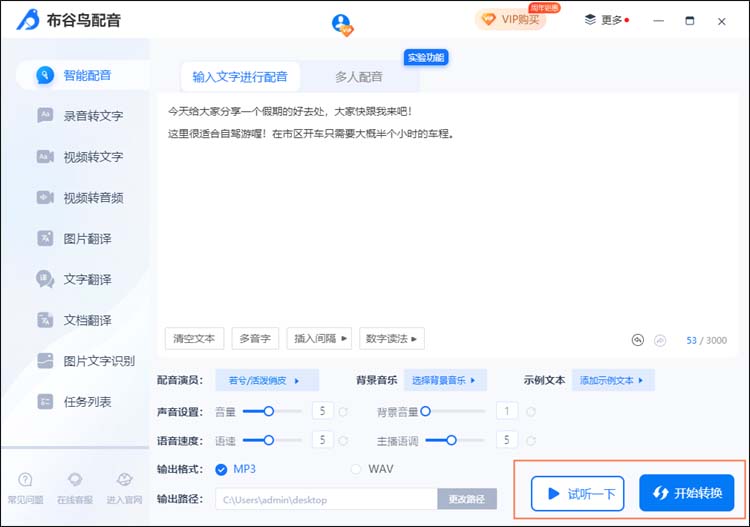Reset 背景音量 with its refresh icon
Viewport: 750px width, 527px height.
[531, 412]
